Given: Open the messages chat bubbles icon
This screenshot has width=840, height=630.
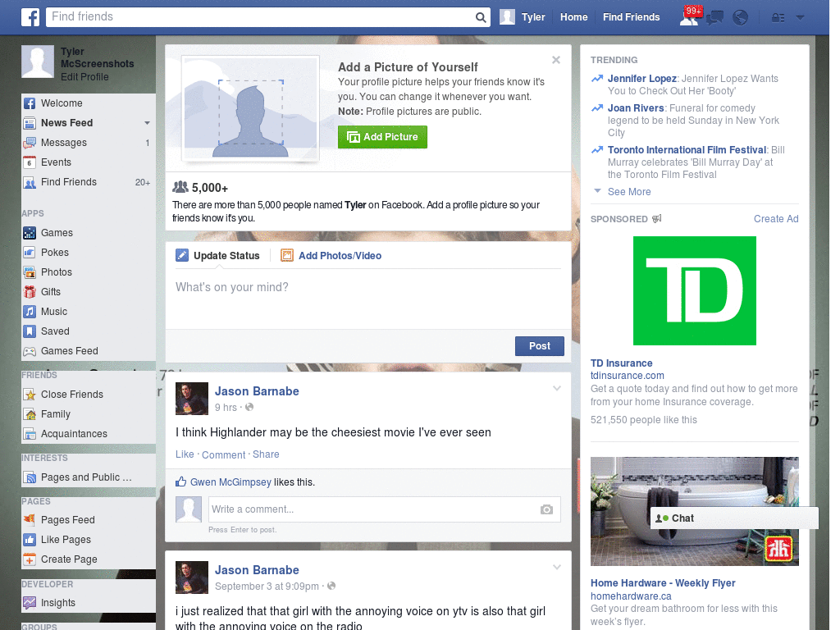Looking at the screenshot, I should pyautogui.click(x=714, y=18).
